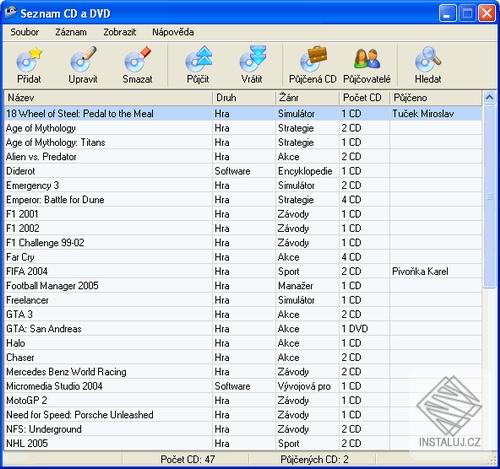This screenshot has width=500, height=469.
Task: Select the F1 2001 row
Action: 243,214
